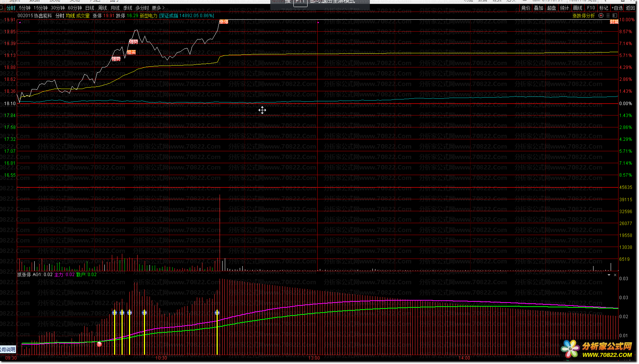639x364 pixels.
Task: Click the 13:00 time axis label
Action: point(314,358)
